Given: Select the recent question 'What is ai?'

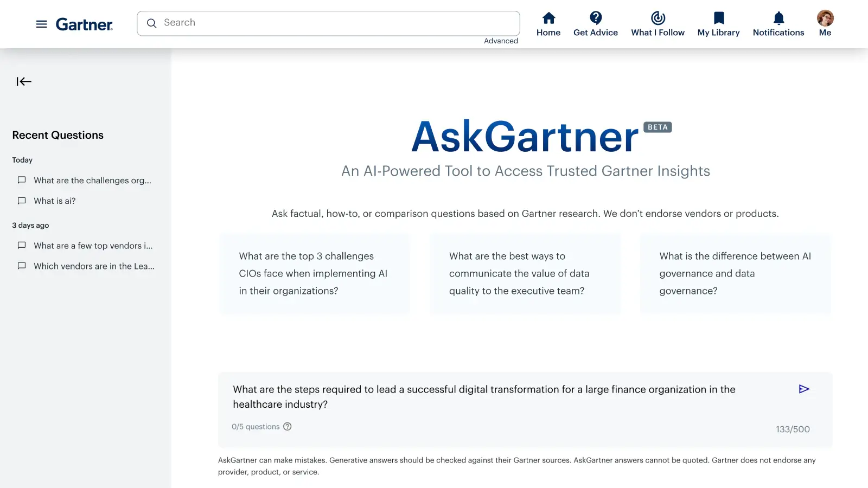Looking at the screenshot, I should click(x=54, y=201).
